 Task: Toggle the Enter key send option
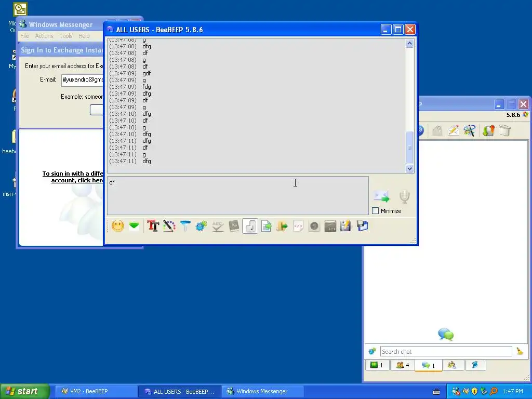click(x=250, y=226)
